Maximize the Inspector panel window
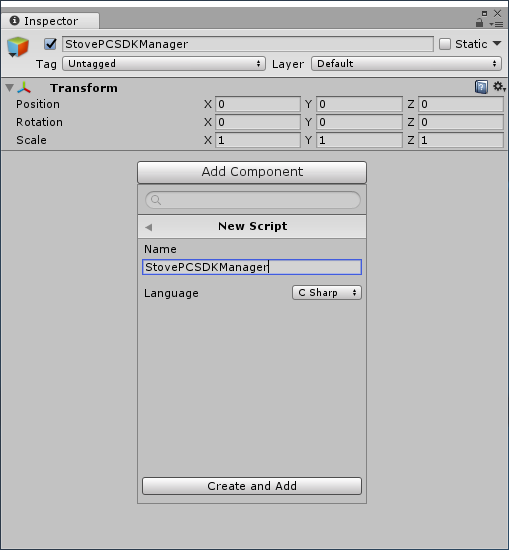 (x=484, y=13)
